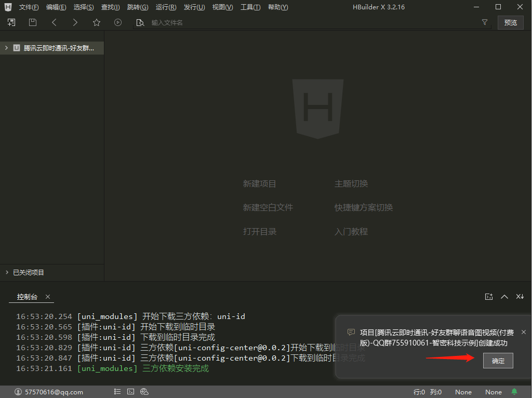Click the 入门教程 link
The width and height of the screenshot is (532, 398).
(x=351, y=231)
